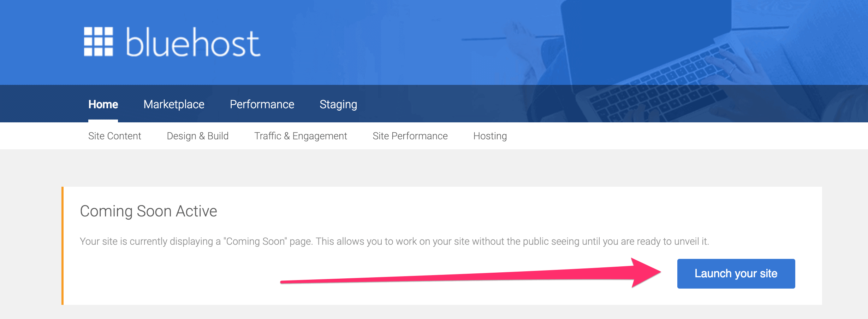Switch to the Marketplace tab
Image resolution: width=868 pixels, height=319 pixels.
pos(173,104)
